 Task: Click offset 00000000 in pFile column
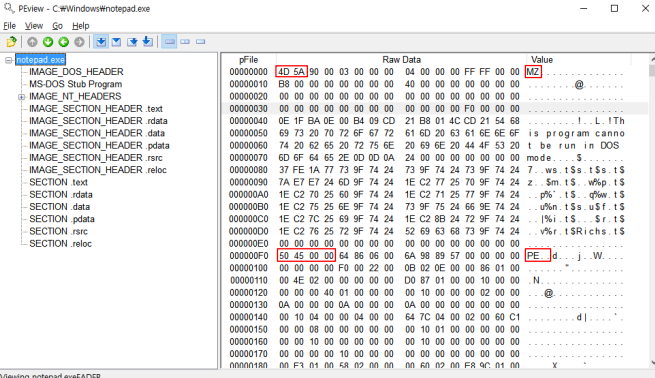coord(248,72)
